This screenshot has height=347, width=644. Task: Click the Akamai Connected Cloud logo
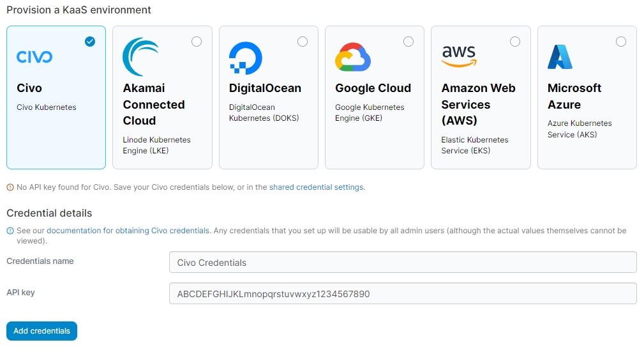pos(140,57)
